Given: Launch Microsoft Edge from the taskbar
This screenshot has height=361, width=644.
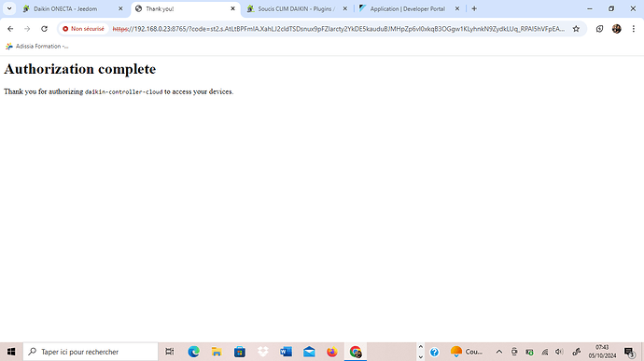Looking at the screenshot, I should [x=193, y=352].
